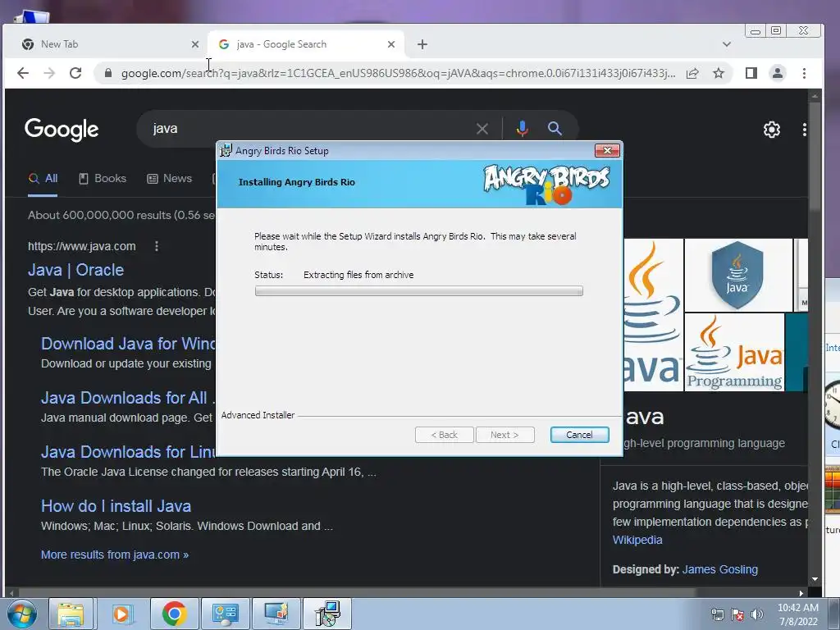
Task: Minimize the Chrome window
Action: click(x=756, y=31)
